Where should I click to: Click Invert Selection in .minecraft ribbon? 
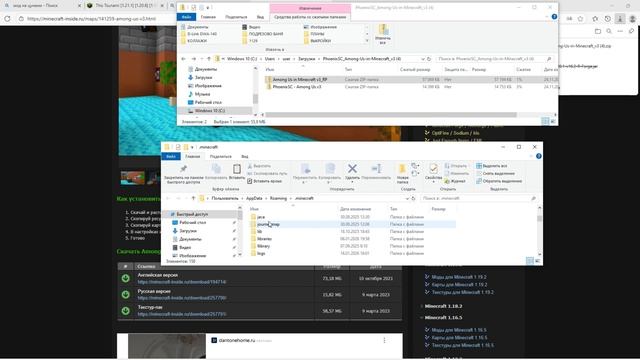tap(499, 181)
